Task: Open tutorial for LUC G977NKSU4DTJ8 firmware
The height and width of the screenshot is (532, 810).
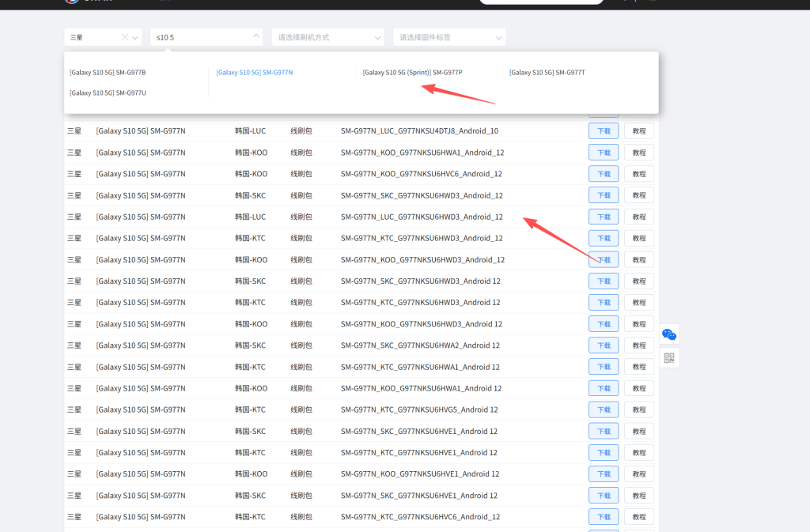Action: pyautogui.click(x=639, y=131)
